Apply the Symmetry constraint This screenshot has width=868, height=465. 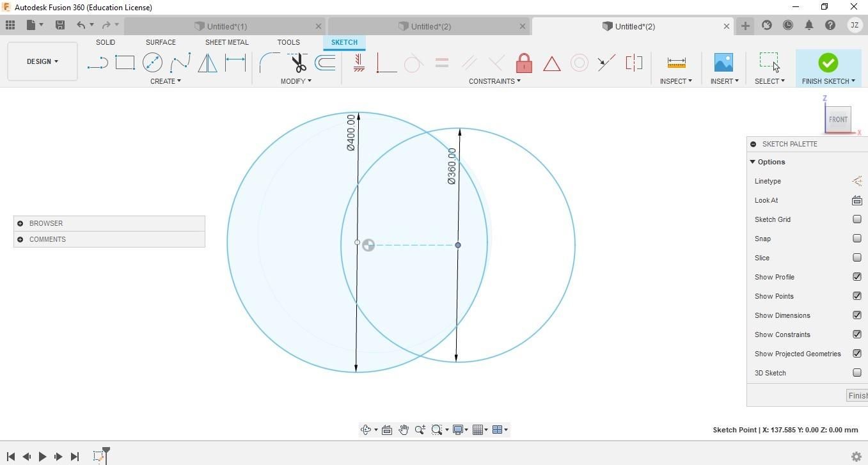point(634,63)
